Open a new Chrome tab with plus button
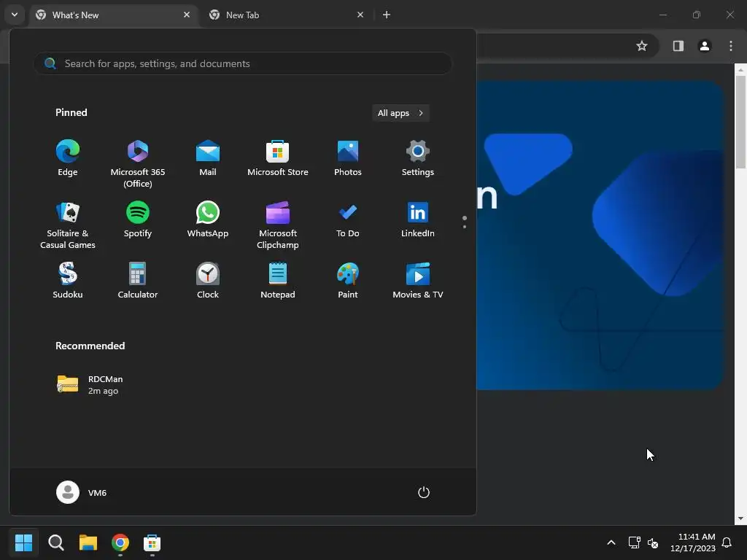Viewport: 747px width, 560px height. tap(387, 15)
